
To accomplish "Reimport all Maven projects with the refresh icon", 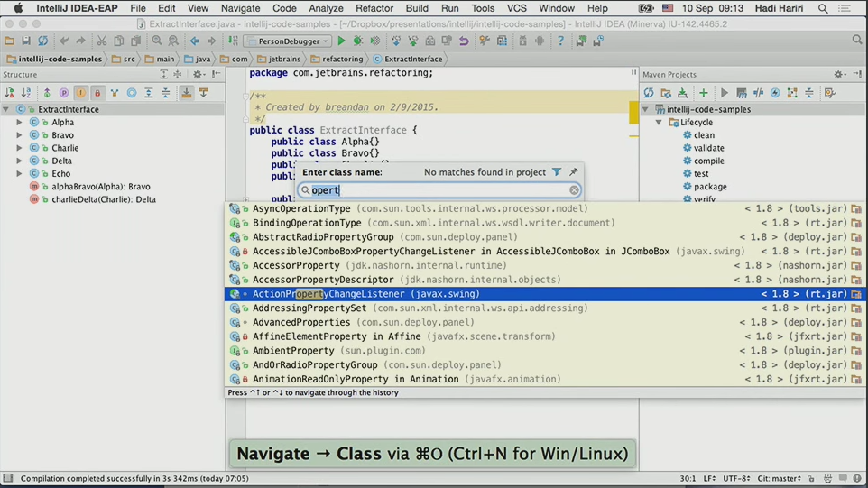I will coord(649,93).
